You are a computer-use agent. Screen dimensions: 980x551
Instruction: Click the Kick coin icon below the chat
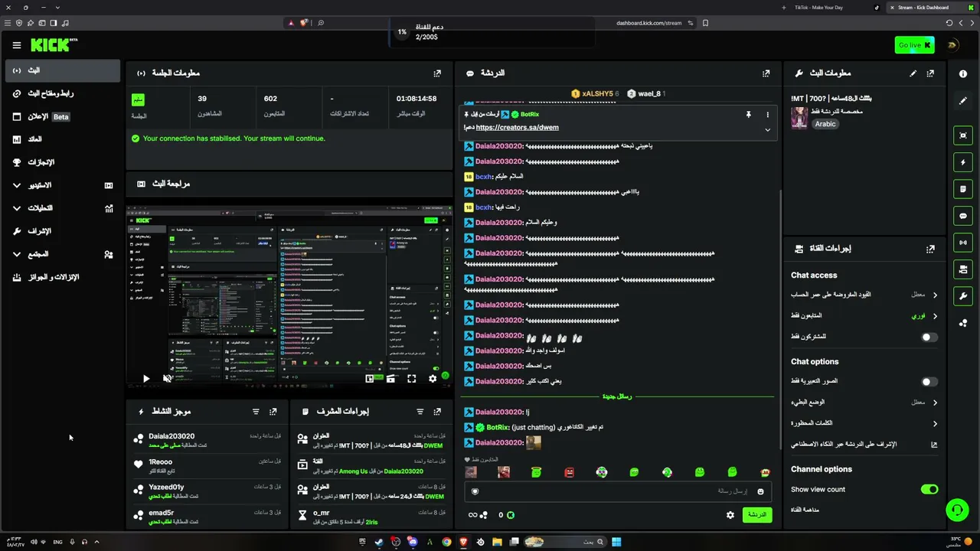(511, 515)
